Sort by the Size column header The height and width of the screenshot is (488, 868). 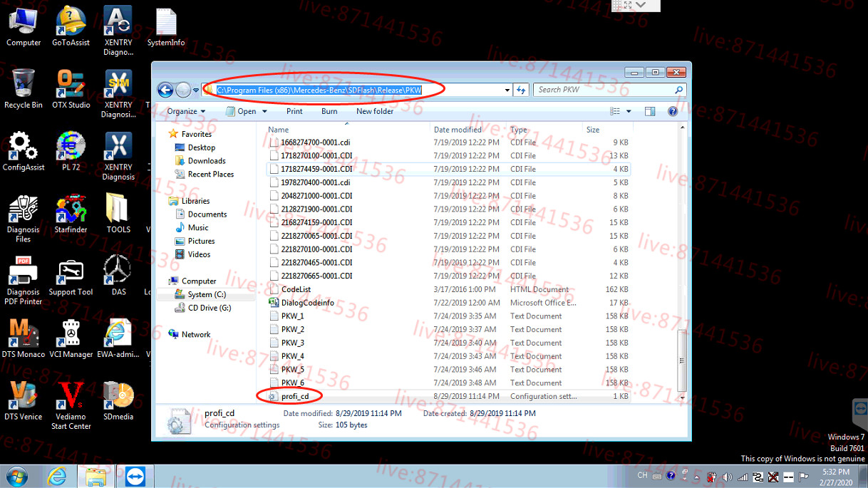click(x=606, y=130)
